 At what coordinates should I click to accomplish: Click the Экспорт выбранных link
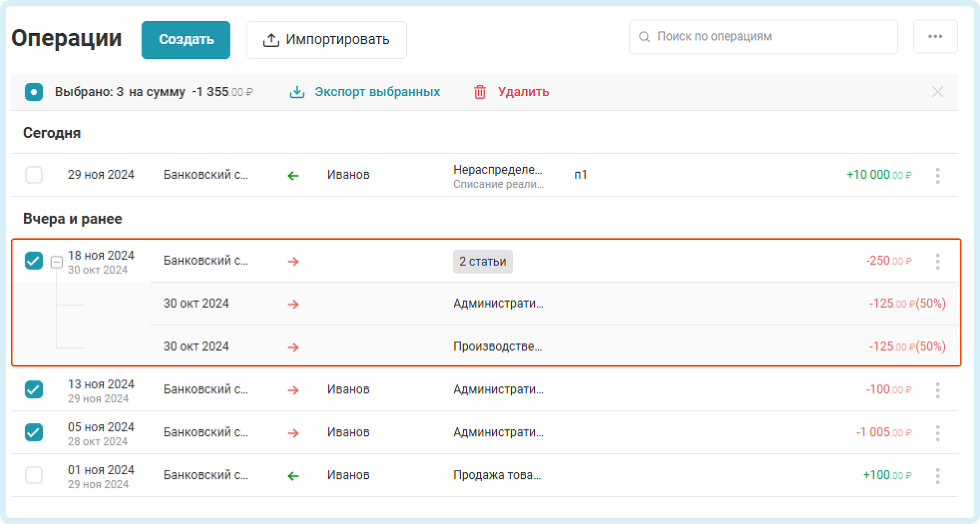377,92
